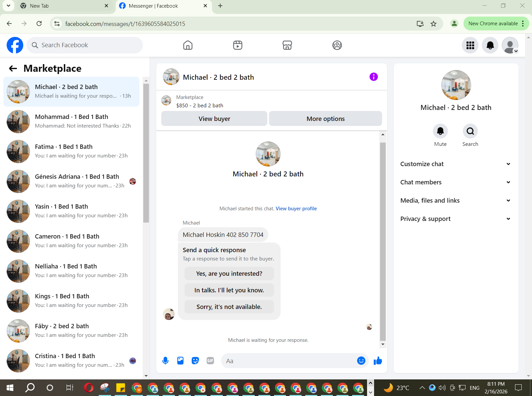Open the Facebook menu grid icon
This screenshot has width=532, height=396.
[x=470, y=45]
